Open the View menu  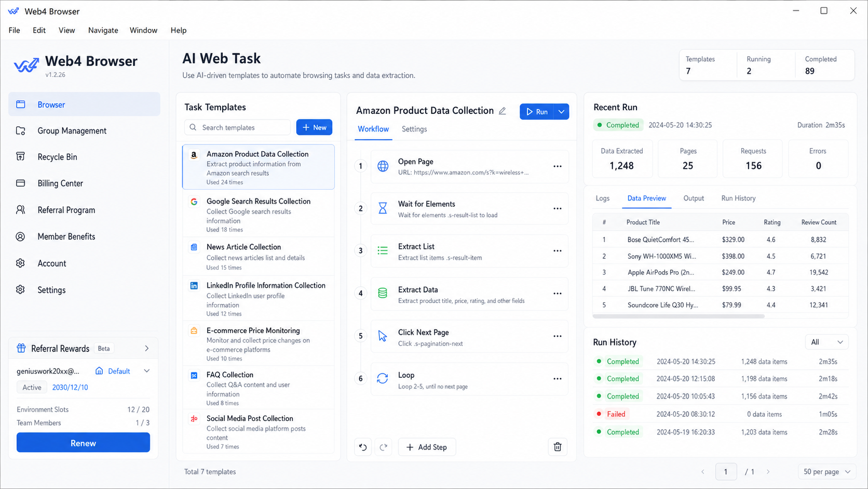point(66,30)
